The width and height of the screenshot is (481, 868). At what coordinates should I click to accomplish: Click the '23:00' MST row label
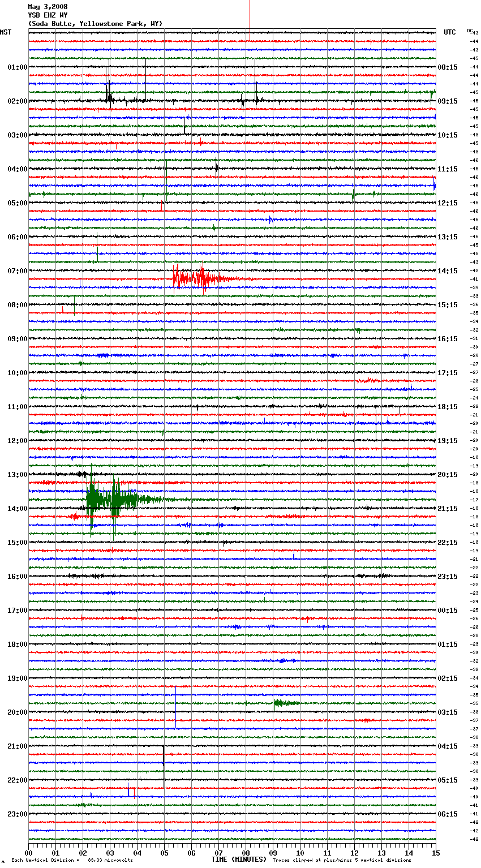pos(18,814)
